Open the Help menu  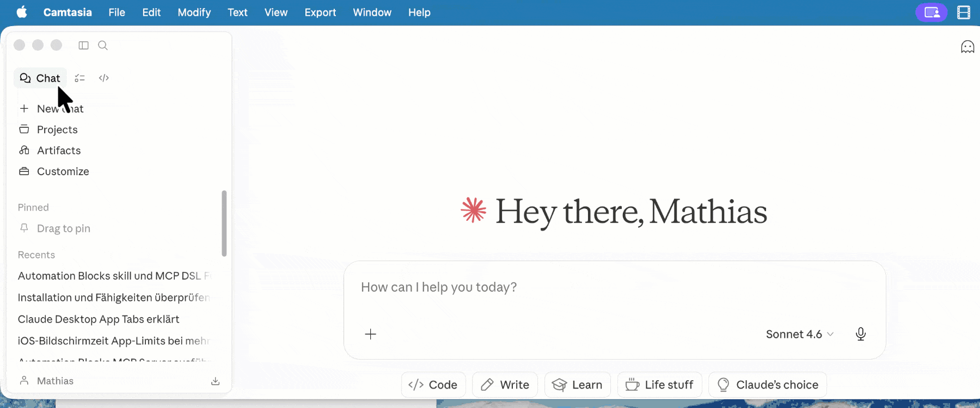(419, 12)
